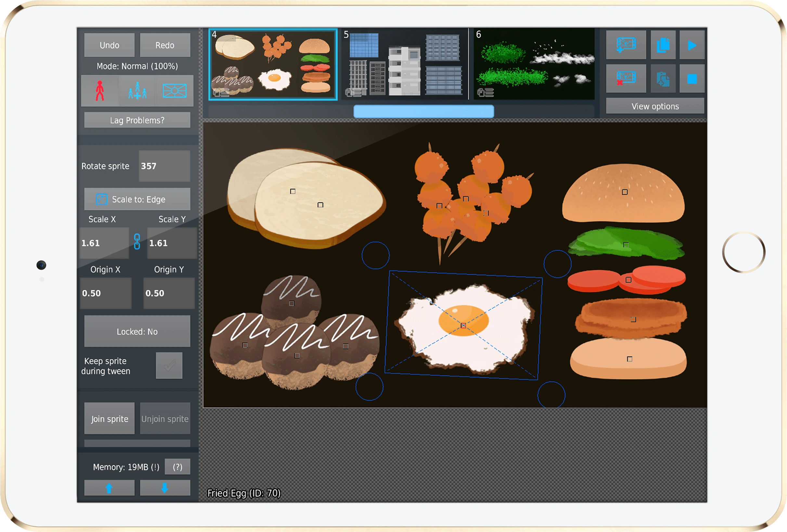Select frame 6 with grass and clouds
787x532 pixels.
click(x=534, y=64)
